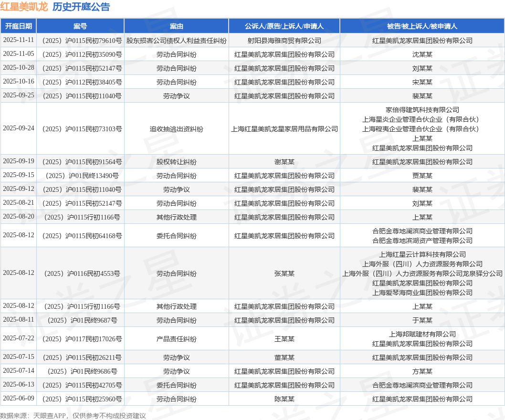505x420 pixels.
Task: Click defendant 宋某某
Action: (422, 82)
